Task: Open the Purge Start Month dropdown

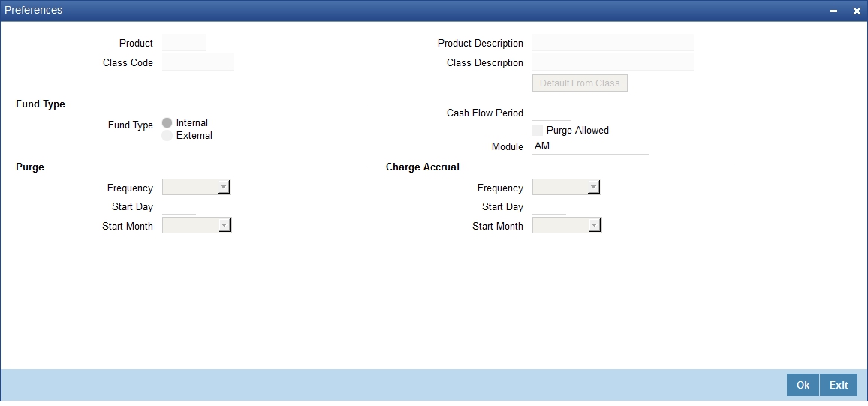Action: (197, 225)
